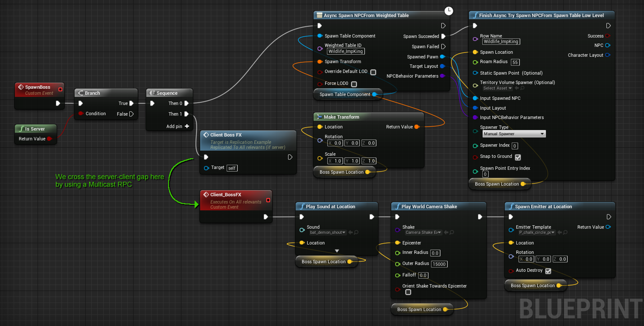Click the use-selected arrow beside Emitter Template

pyautogui.click(x=560, y=233)
